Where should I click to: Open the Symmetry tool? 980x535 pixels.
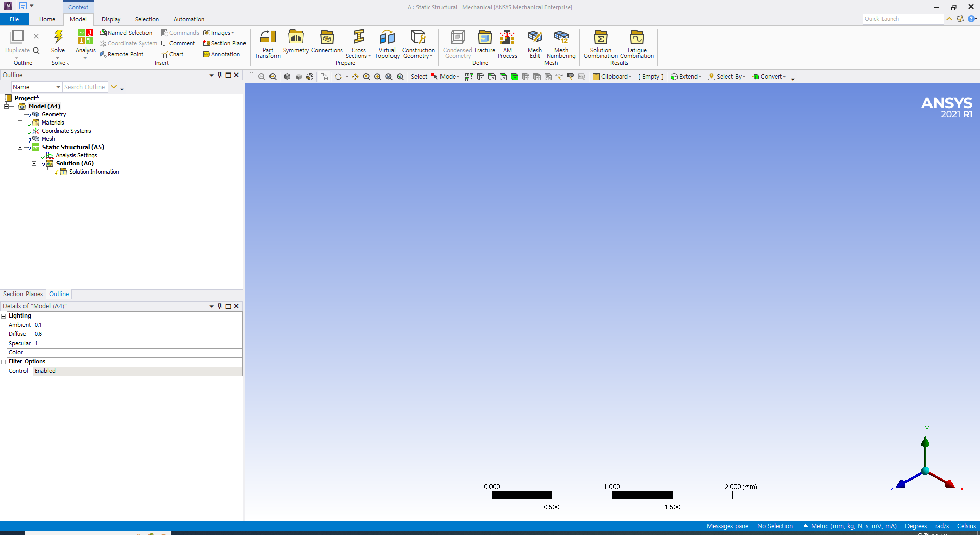coord(296,41)
